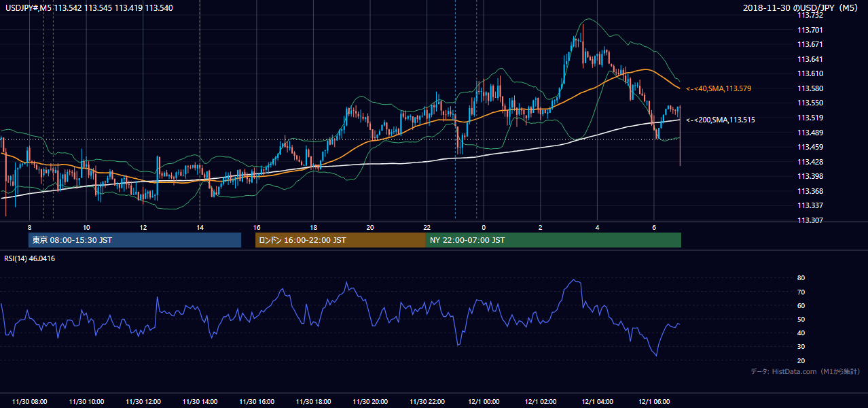Click hour label 20 under price chart
The width and height of the screenshot is (868, 408).
(x=370, y=226)
